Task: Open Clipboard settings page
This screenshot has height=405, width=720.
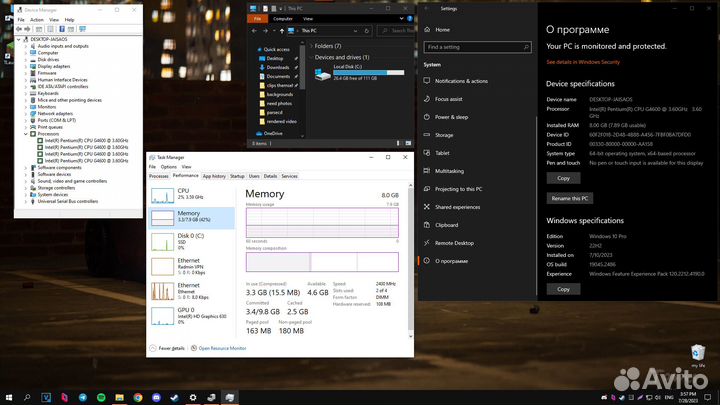Action: 446,225
